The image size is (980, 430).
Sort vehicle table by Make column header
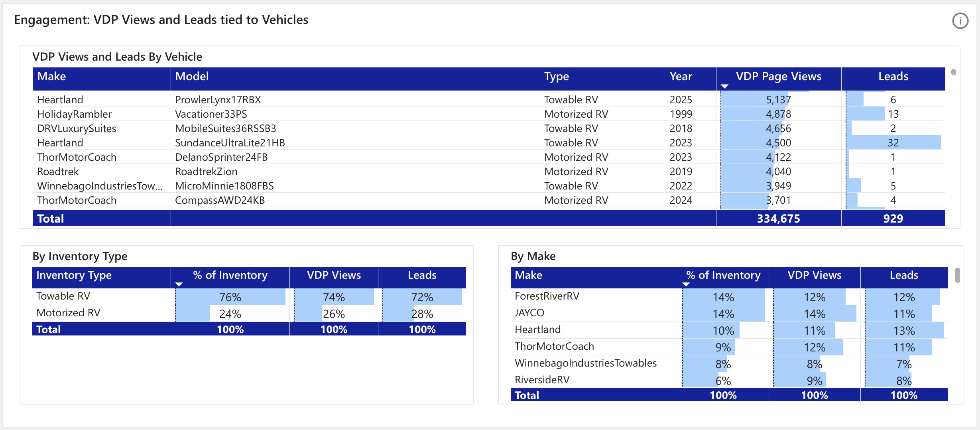tap(51, 77)
